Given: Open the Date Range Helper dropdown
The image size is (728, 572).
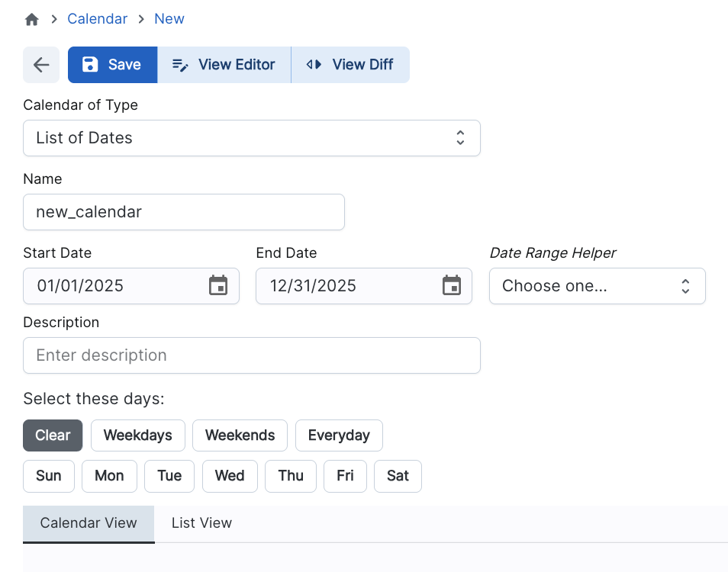Looking at the screenshot, I should click(597, 286).
